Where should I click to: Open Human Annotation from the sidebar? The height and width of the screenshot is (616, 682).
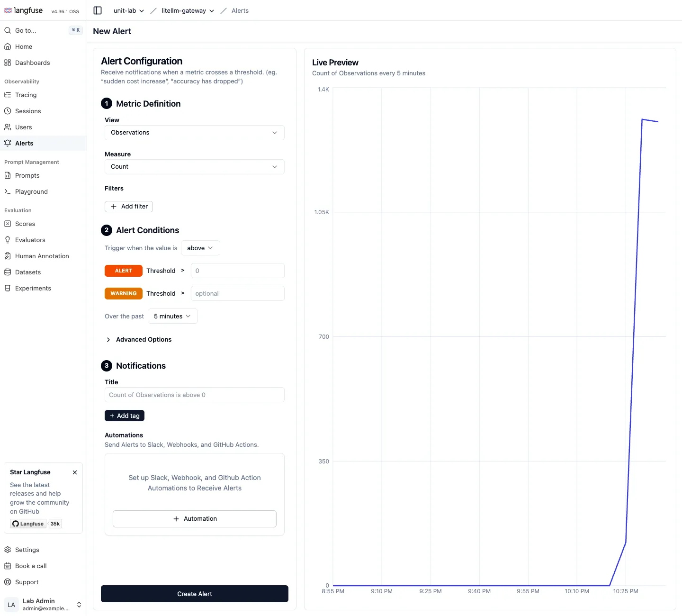pos(44,256)
